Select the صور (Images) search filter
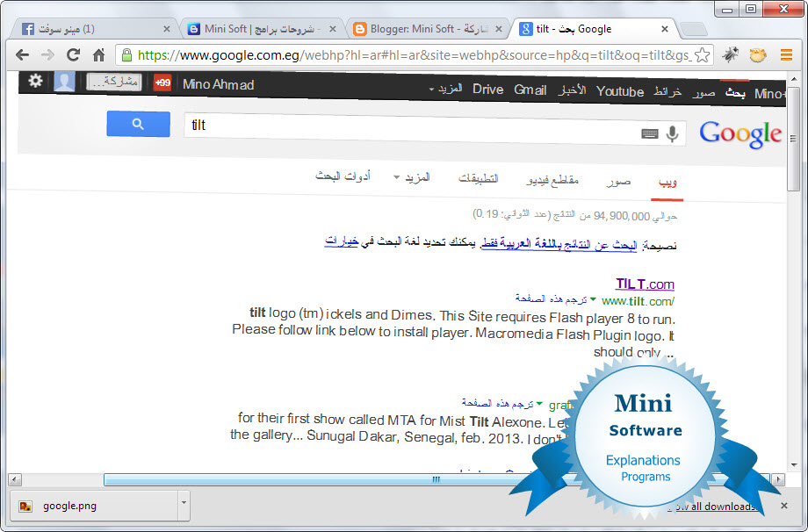Image resolution: width=808 pixels, height=532 pixels. tap(618, 181)
